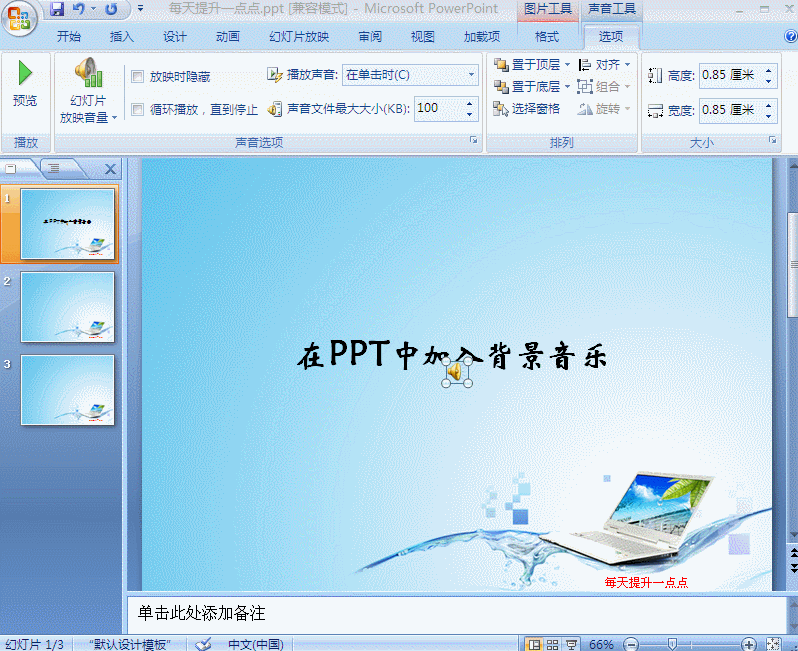Open the 声音选项 dialog launcher
Viewport: 798px width, 651px height.
pyautogui.click(x=474, y=140)
